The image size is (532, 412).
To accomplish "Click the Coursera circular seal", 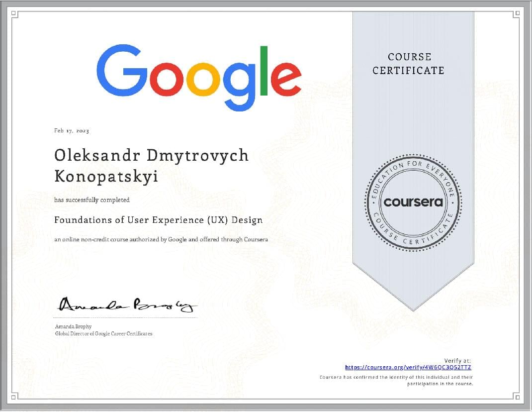I will tap(413, 202).
